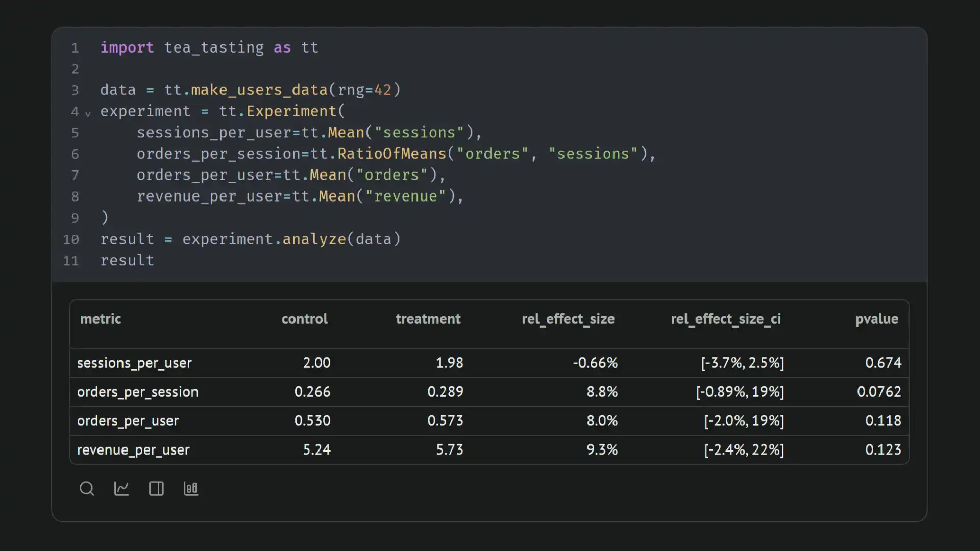
Task: Place cursor on the final result line
Action: [x=127, y=261]
